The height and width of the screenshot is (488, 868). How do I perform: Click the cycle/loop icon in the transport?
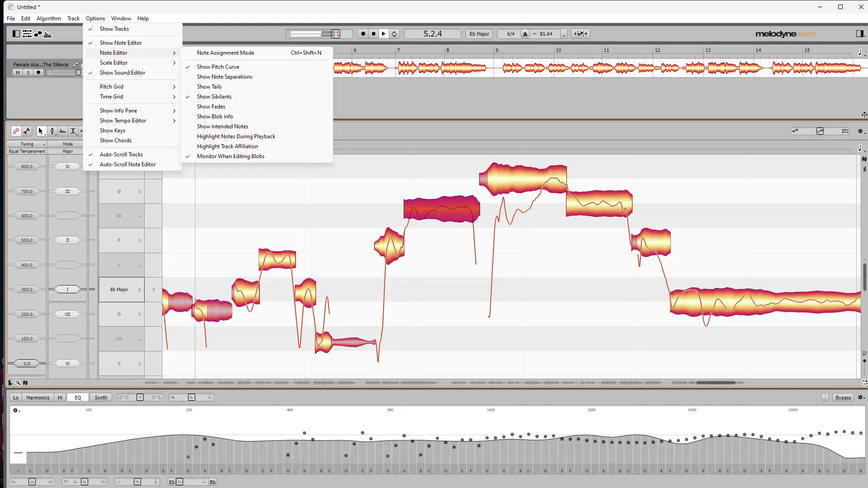395,33
